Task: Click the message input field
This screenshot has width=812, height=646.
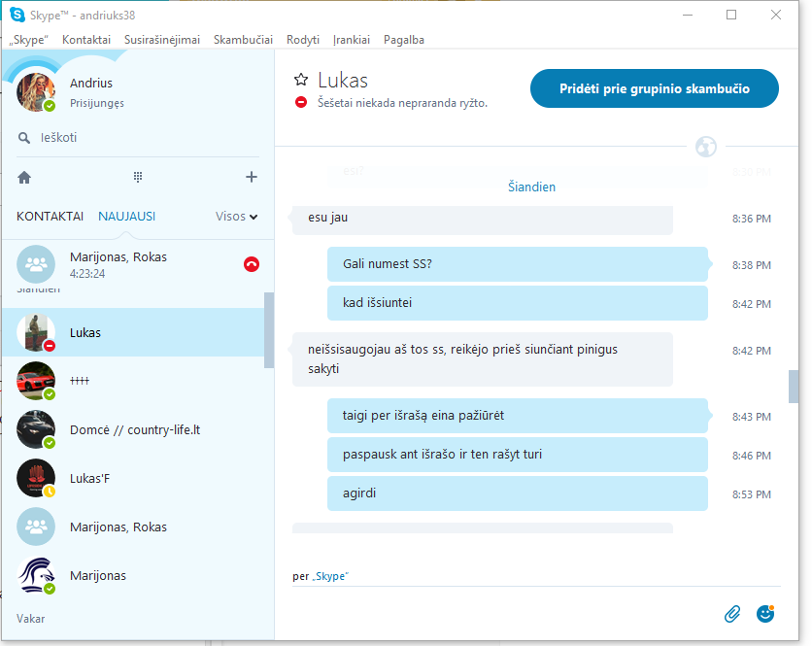Action: click(505, 614)
